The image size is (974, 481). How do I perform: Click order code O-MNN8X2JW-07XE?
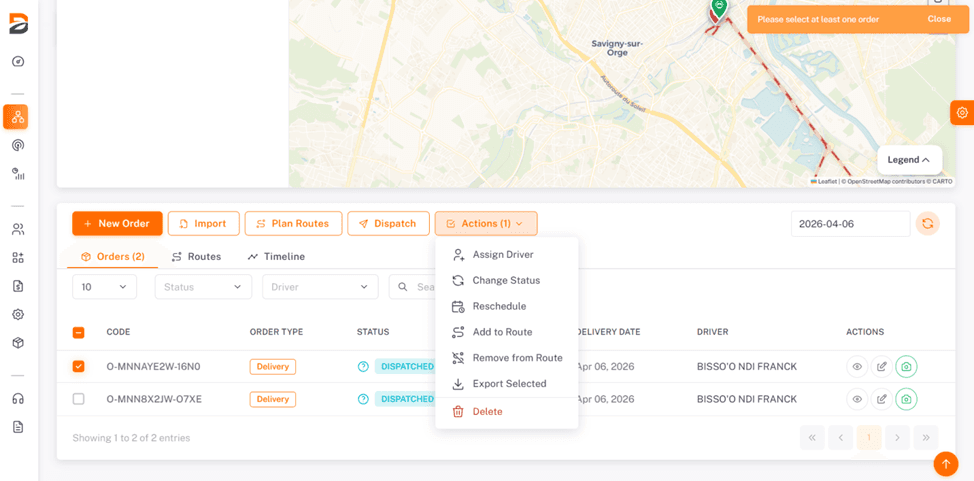pyautogui.click(x=154, y=399)
